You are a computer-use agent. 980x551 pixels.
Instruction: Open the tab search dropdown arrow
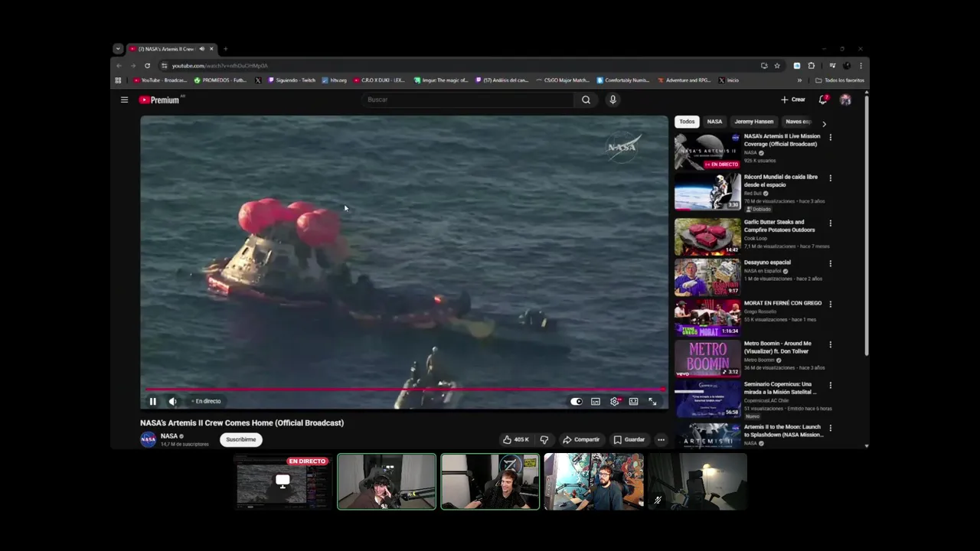pos(118,49)
